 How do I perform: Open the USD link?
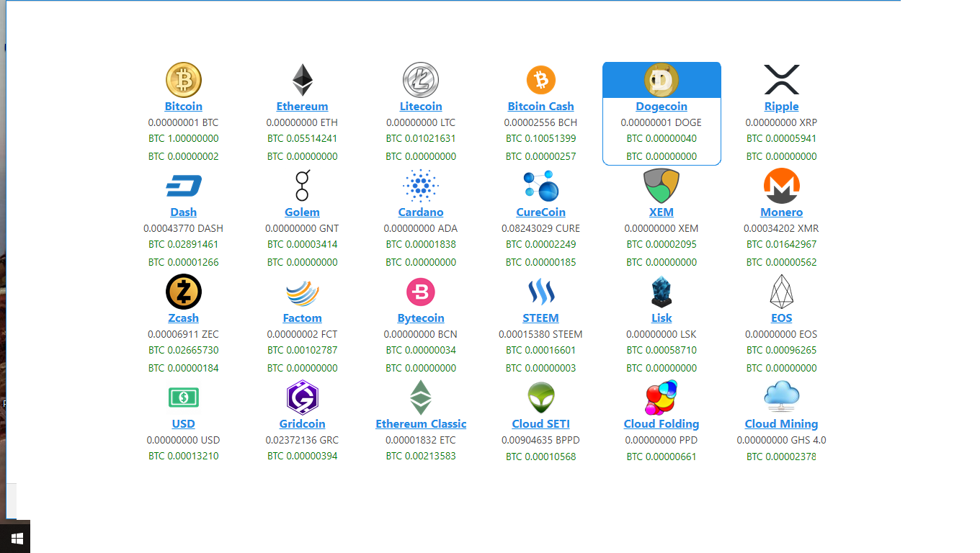(183, 424)
